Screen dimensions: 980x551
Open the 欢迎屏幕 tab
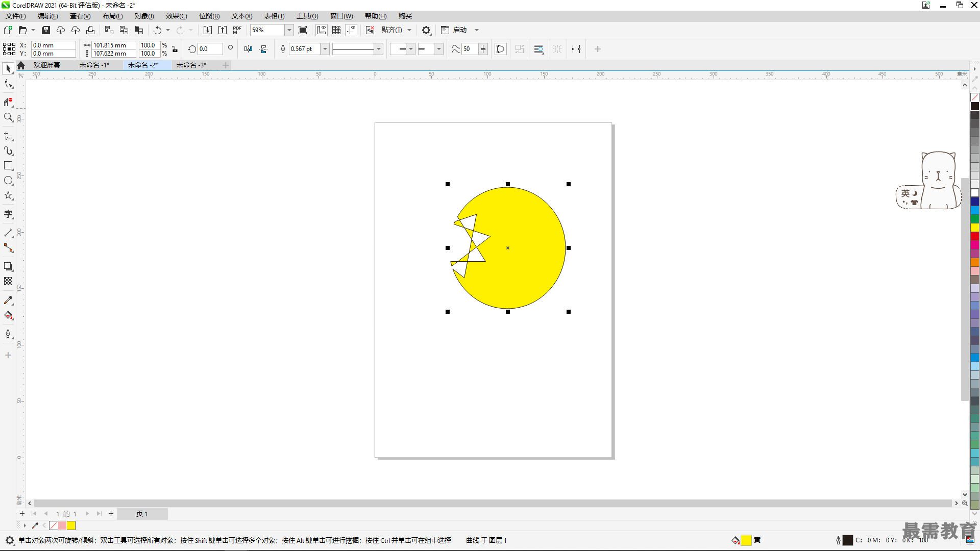(47, 65)
